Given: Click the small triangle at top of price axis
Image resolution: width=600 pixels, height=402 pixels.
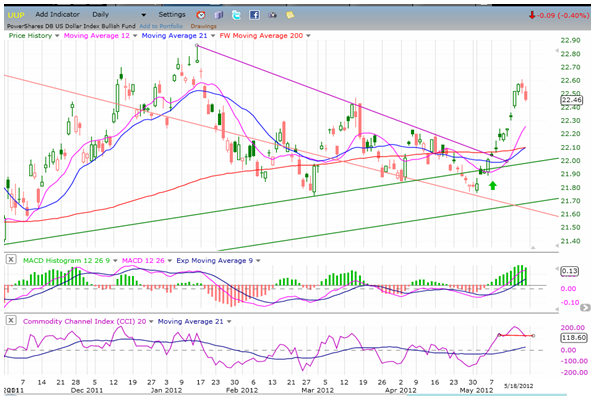Looking at the screenshot, I should point(557,50).
